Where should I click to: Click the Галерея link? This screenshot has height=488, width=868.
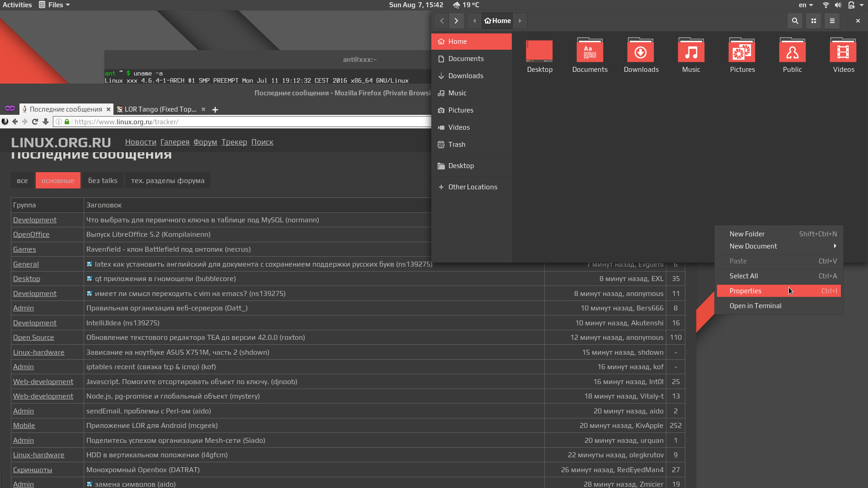175,142
